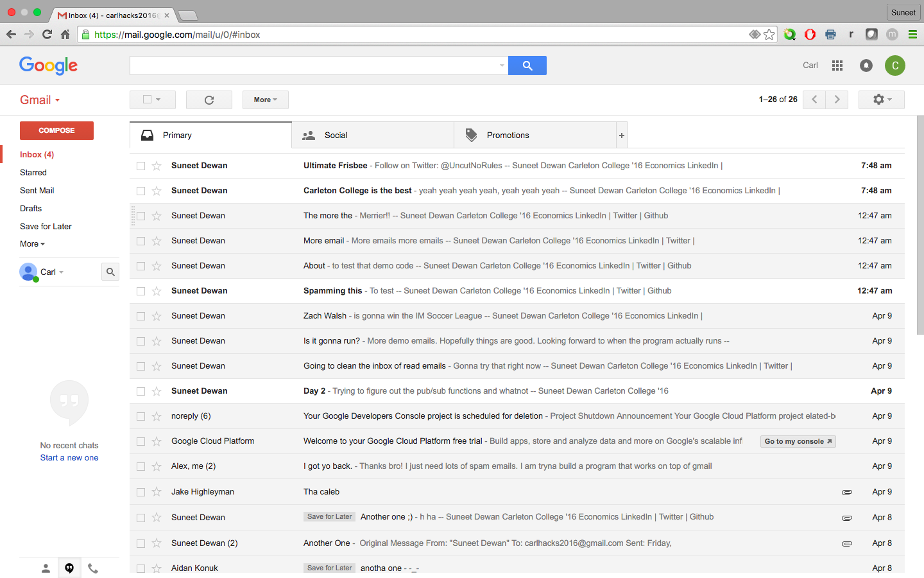Click the browser reload button

tap(47, 35)
